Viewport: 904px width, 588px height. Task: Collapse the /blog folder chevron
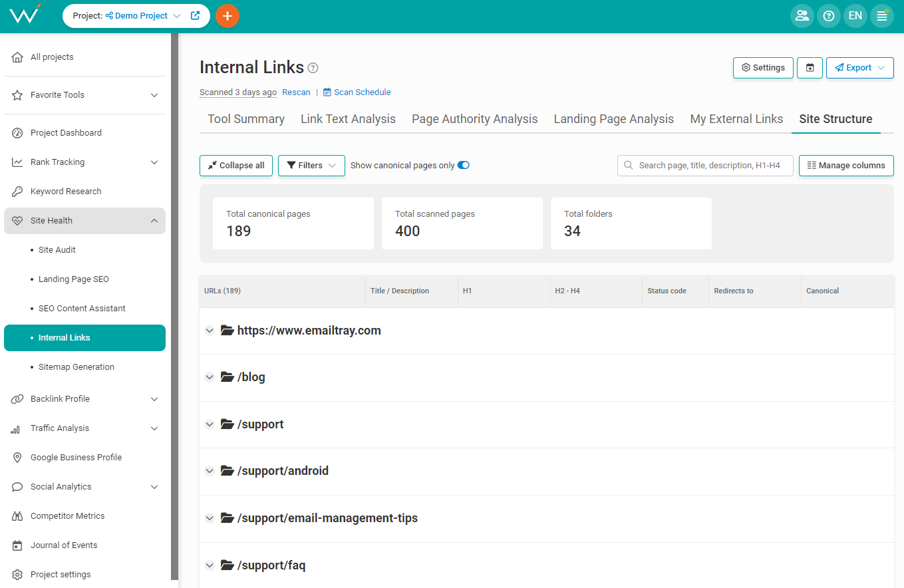210,377
